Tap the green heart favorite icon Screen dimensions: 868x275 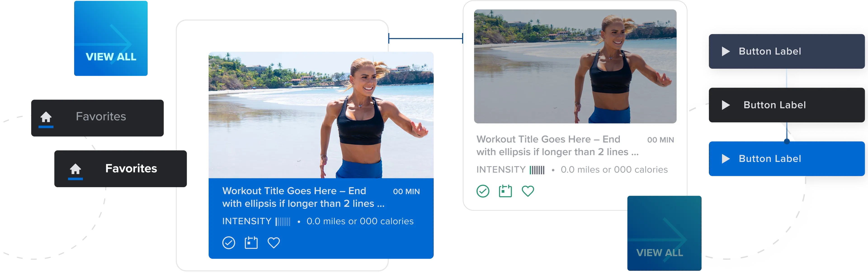528,191
